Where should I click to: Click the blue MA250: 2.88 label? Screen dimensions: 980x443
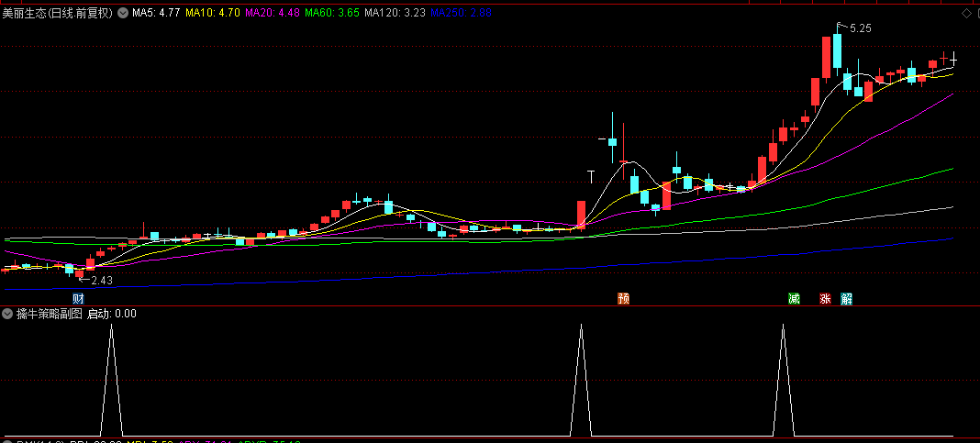462,13
